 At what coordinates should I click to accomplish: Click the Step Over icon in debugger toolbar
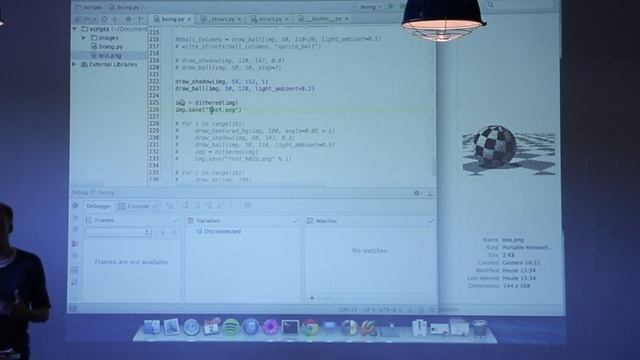(x=186, y=206)
